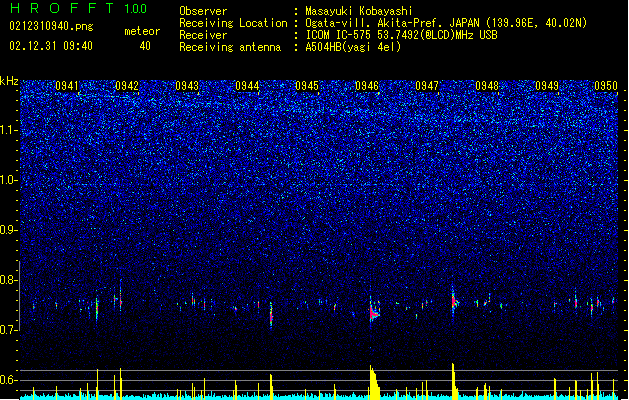Click the 1.0 kHz axis label
The image size is (629, 400).
[9, 180]
